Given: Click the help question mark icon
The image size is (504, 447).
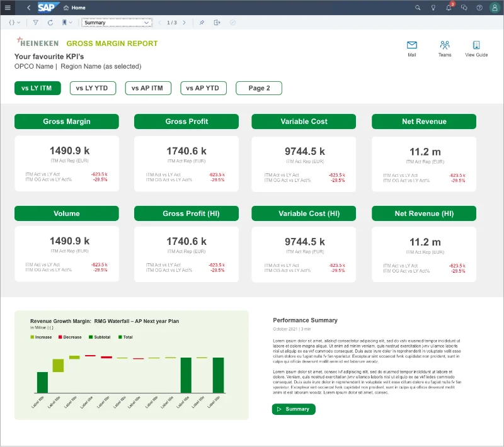Looking at the screenshot, I should coord(479,8).
